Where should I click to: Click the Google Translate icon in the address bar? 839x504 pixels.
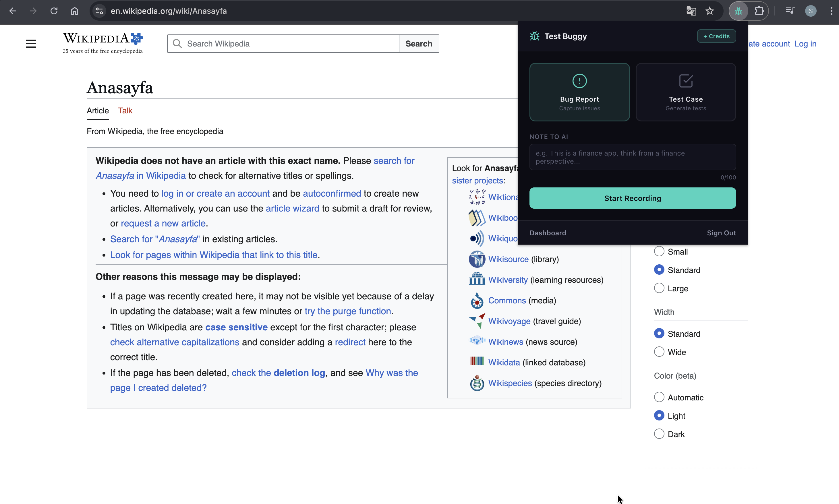pos(691,11)
